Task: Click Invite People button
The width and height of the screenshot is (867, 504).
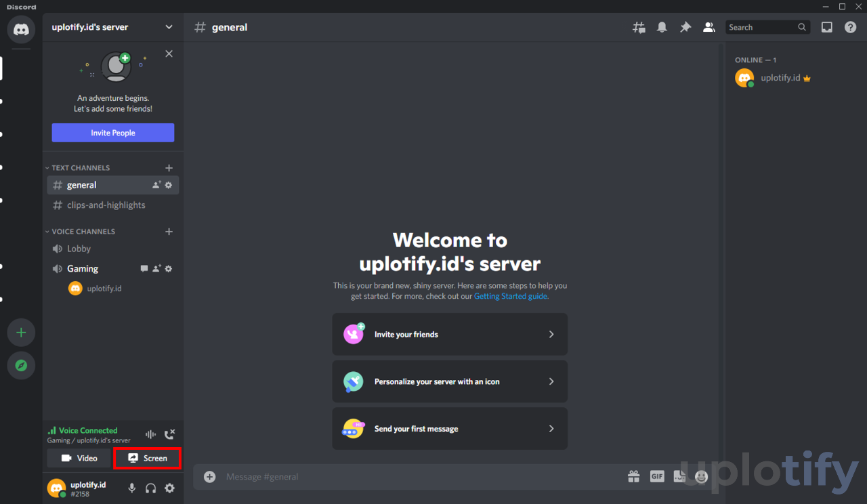Action: pyautogui.click(x=113, y=133)
